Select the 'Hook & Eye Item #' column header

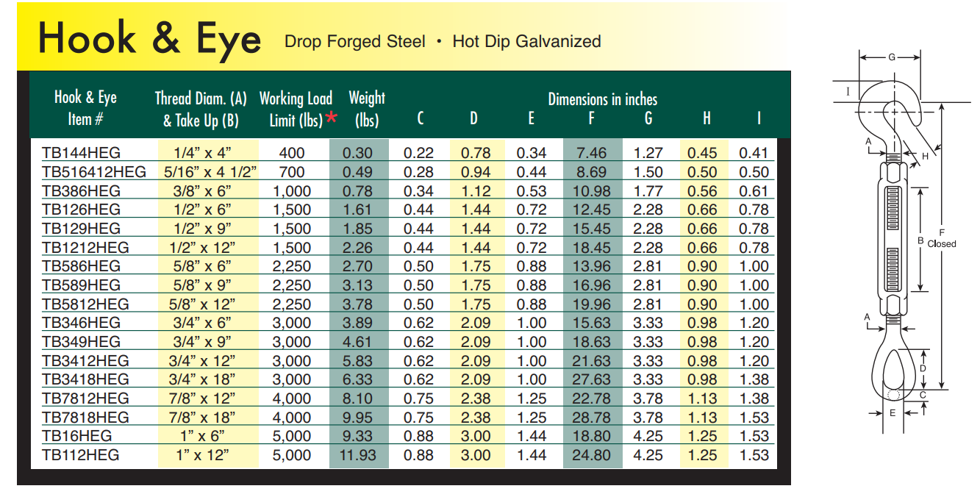tap(85, 108)
